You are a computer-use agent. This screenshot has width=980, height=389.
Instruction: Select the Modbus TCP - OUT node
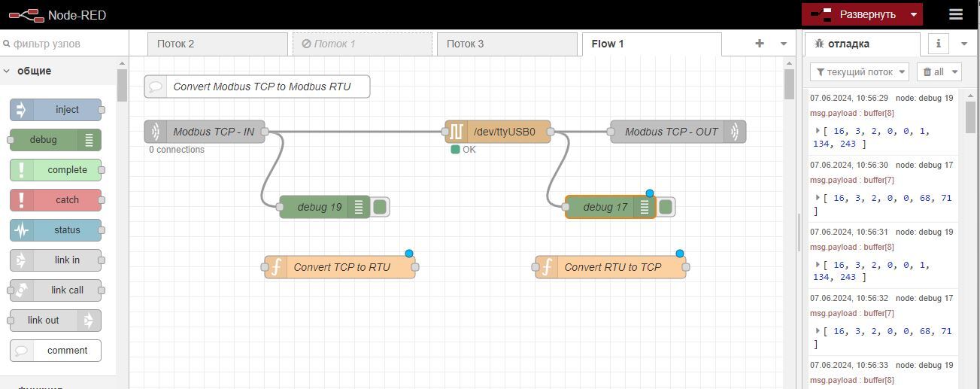678,132
